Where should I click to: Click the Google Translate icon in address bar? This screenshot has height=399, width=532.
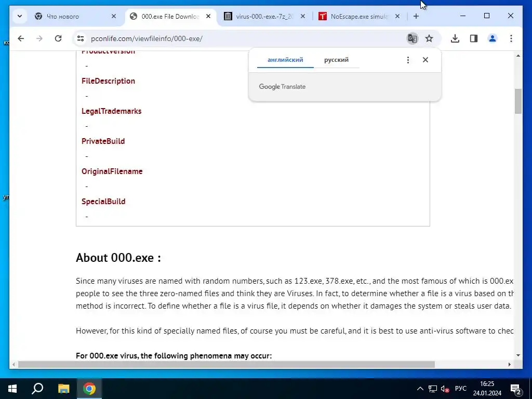[x=412, y=38]
